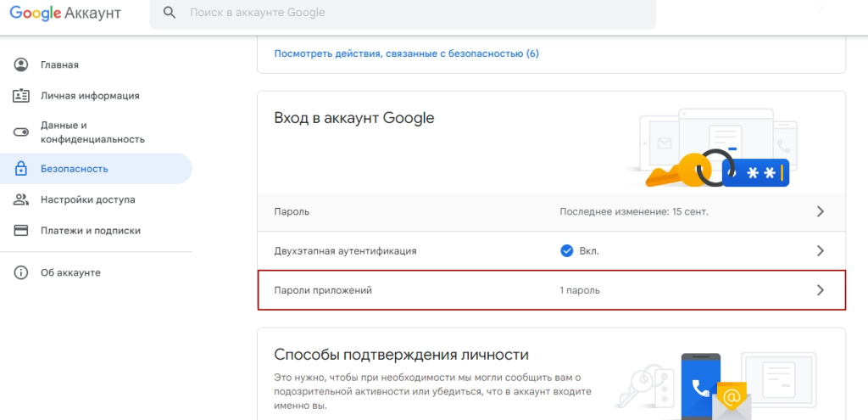Open Платежи и подписки section
The width and height of the screenshot is (868, 420).
pyautogui.click(x=90, y=231)
